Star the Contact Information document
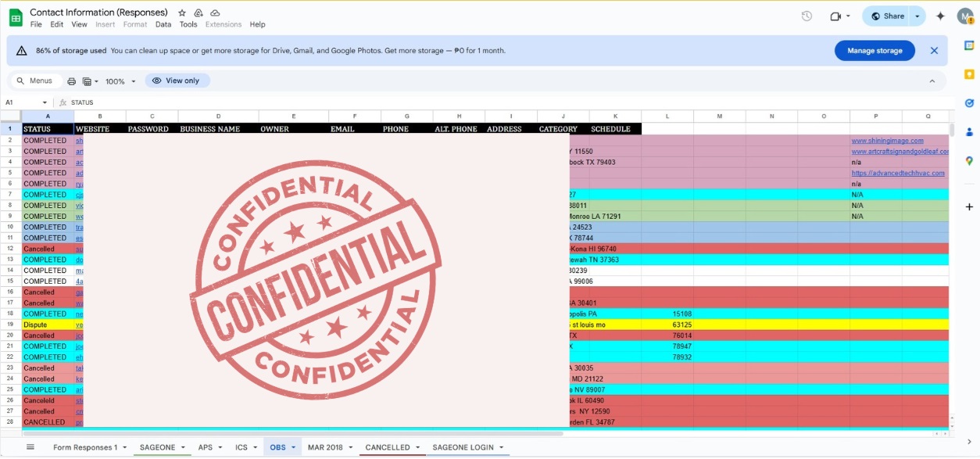Viewport: 980px width, 459px height. 182,13
